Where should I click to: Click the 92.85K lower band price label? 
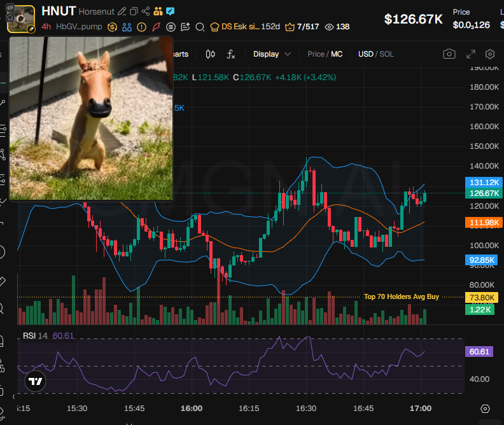pyautogui.click(x=481, y=260)
